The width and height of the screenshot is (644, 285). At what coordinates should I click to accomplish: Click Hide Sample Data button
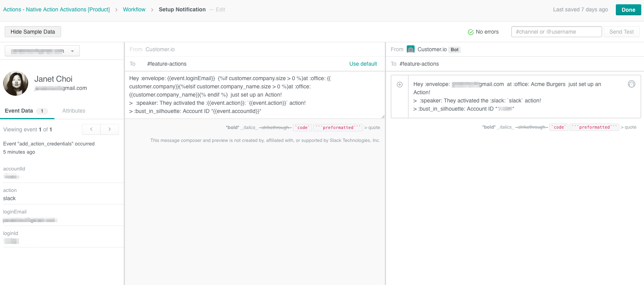(x=33, y=32)
